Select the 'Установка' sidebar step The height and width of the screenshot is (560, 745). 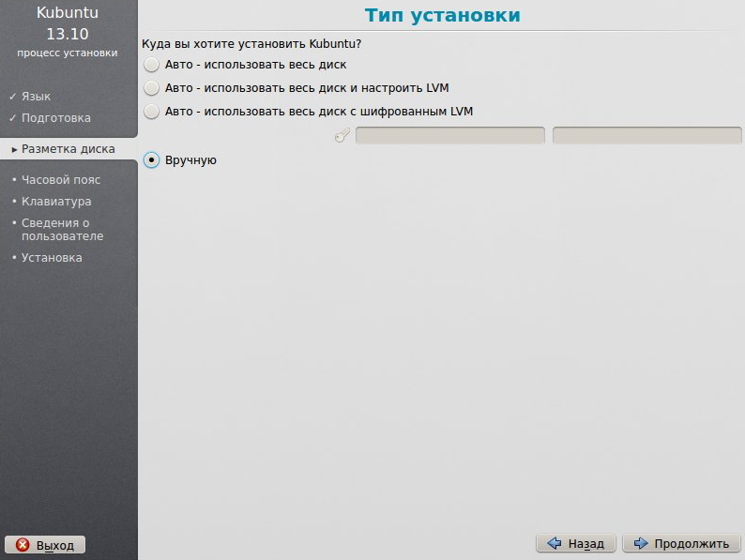point(52,257)
